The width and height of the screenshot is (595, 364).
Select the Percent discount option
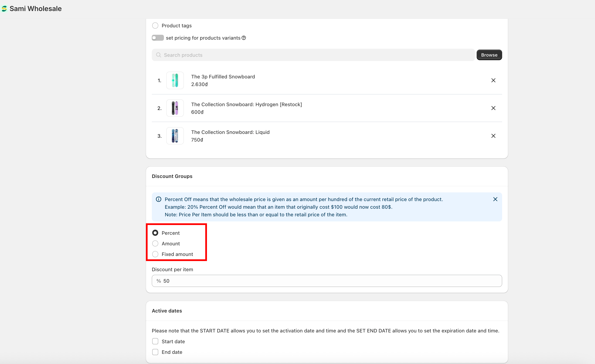(x=155, y=233)
